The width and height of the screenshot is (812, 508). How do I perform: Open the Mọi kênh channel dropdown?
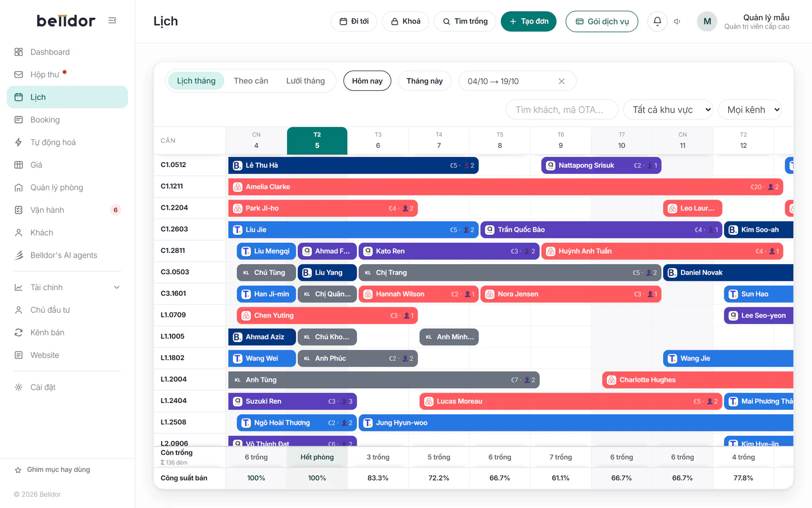pos(750,110)
